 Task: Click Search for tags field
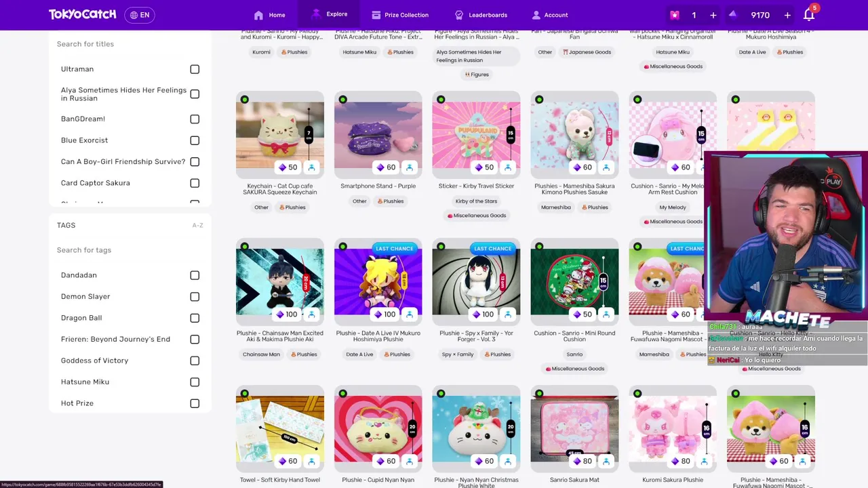click(x=130, y=250)
